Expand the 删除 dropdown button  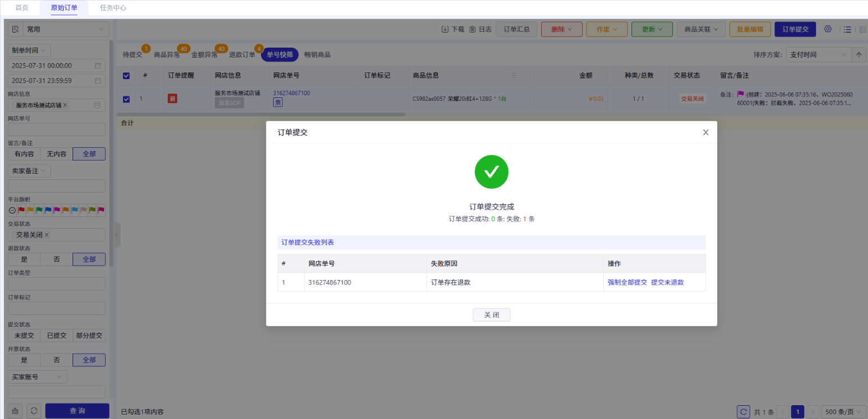(562, 29)
